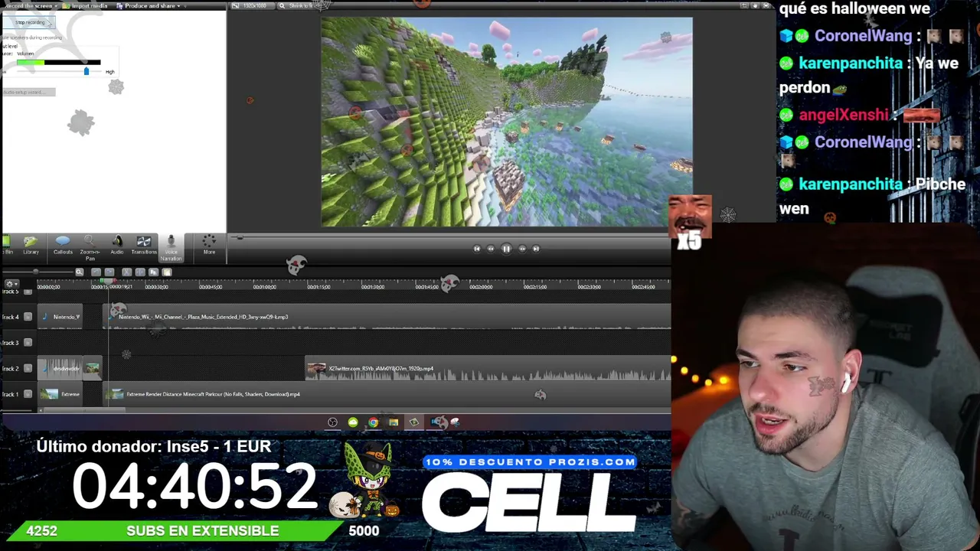Toggle the lock on Track 3
This screenshot has height=551, width=980.
point(28,343)
